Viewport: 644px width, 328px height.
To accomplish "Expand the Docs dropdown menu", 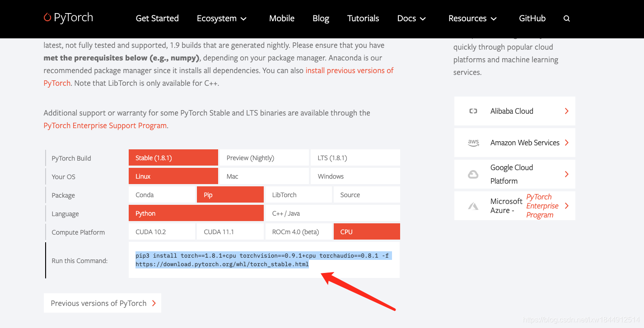I will 411,18.
